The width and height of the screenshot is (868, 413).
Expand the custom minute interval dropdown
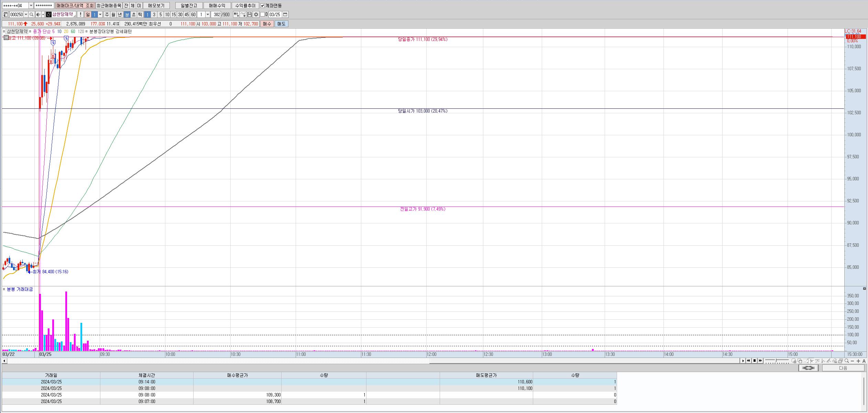point(208,14)
